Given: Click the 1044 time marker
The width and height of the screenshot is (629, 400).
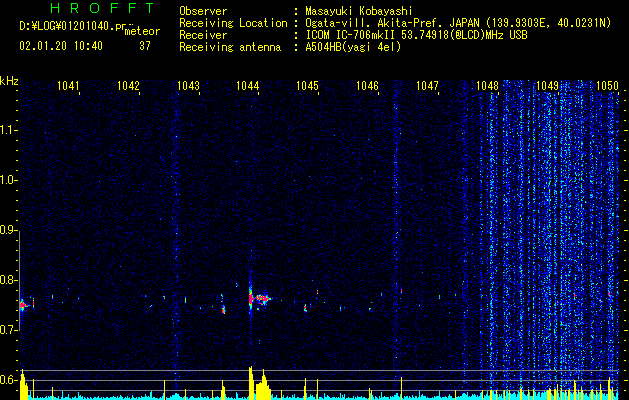Looking at the screenshot, I should coord(248,85).
